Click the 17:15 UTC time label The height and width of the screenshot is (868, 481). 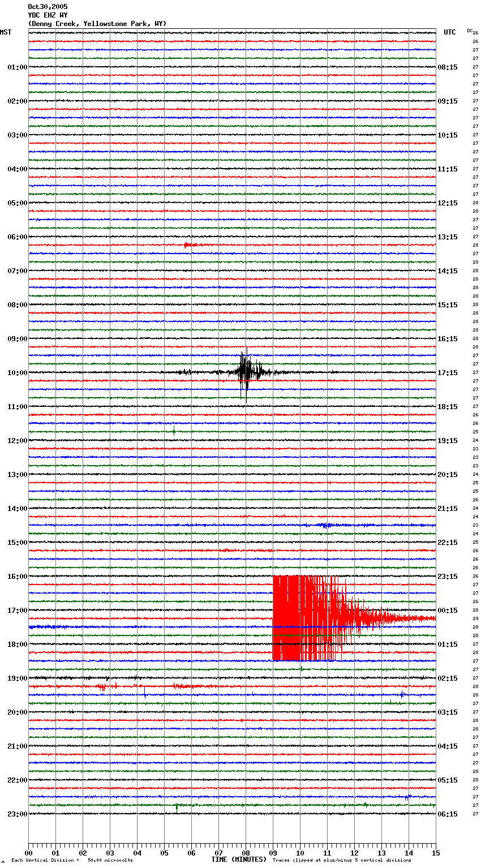448,373
